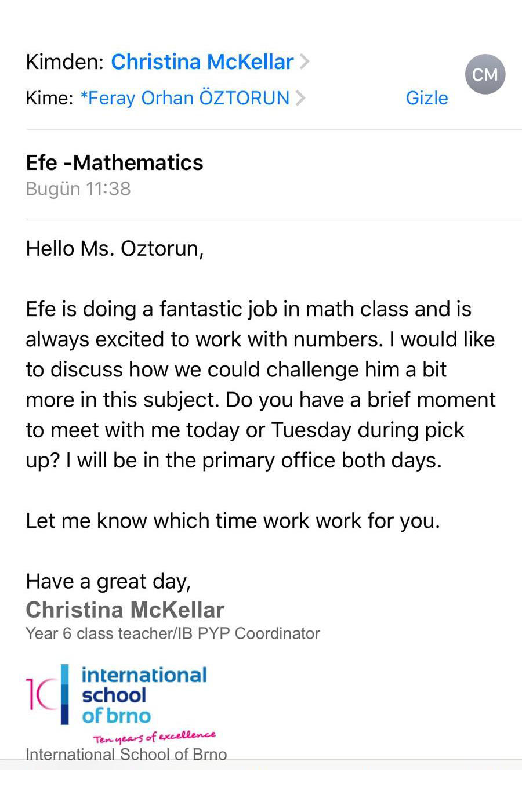Image resolution: width=522 pixels, height=812 pixels.
Task: Tap the chevron beside Feray Orhan ÖZTORUN
Action: pyautogui.click(x=300, y=97)
